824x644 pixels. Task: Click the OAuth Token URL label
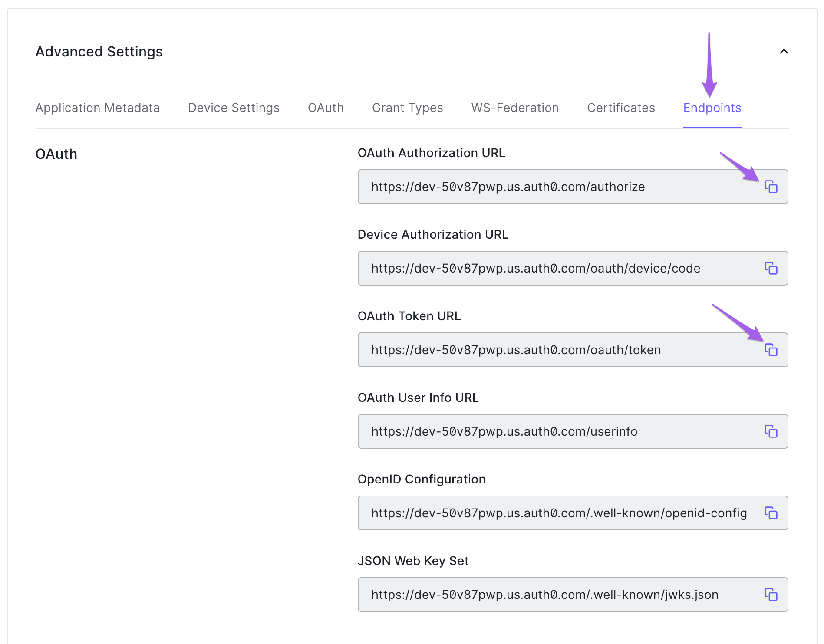click(x=409, y=316)
